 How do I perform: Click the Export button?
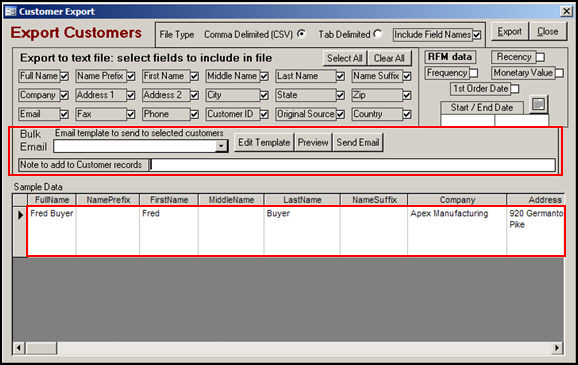(509, 32)
